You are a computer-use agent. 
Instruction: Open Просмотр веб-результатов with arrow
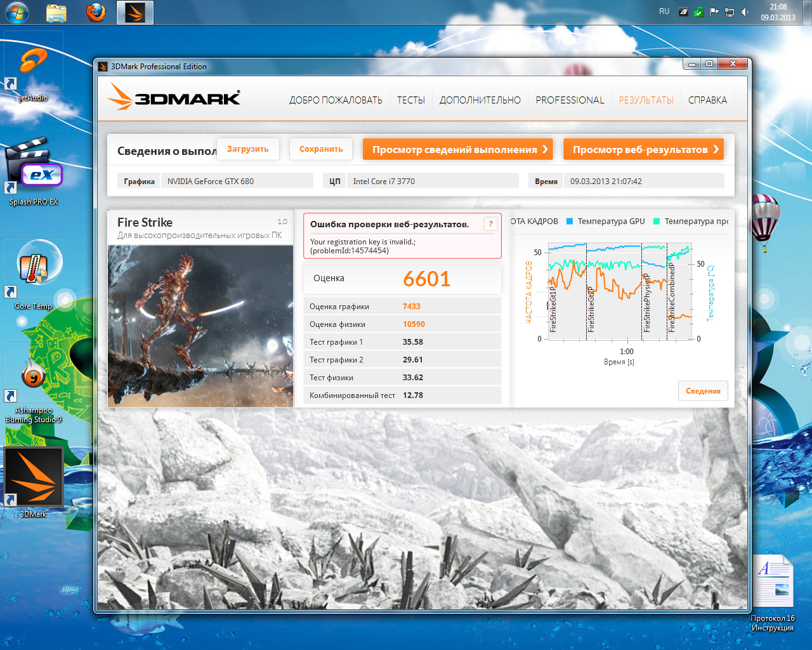[x=643, y=150]
